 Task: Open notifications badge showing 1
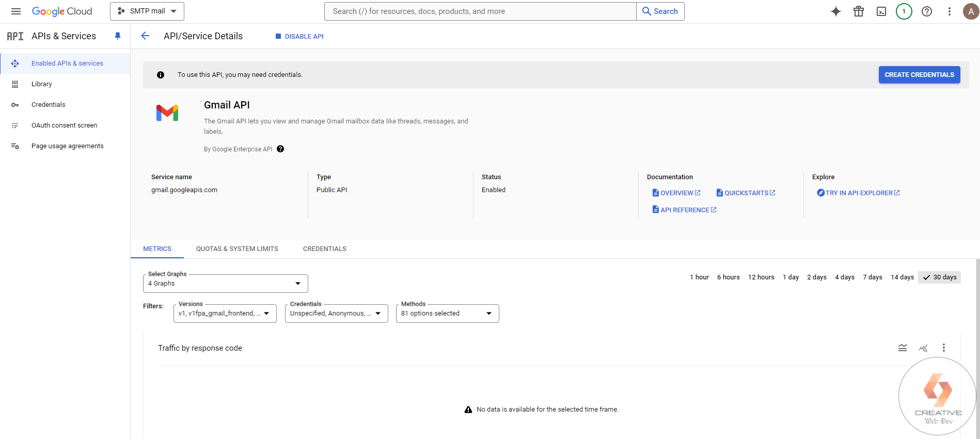pyautogui.click(x=904, y=11)
